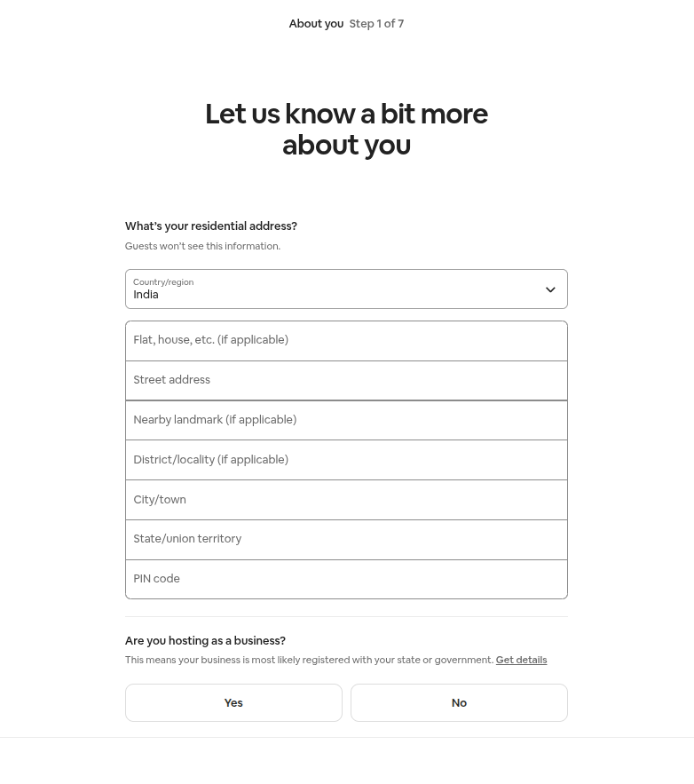The image size is (694, 784).
Task: Click the chevron arrow in the Country/region field
Action: (550, 289)
